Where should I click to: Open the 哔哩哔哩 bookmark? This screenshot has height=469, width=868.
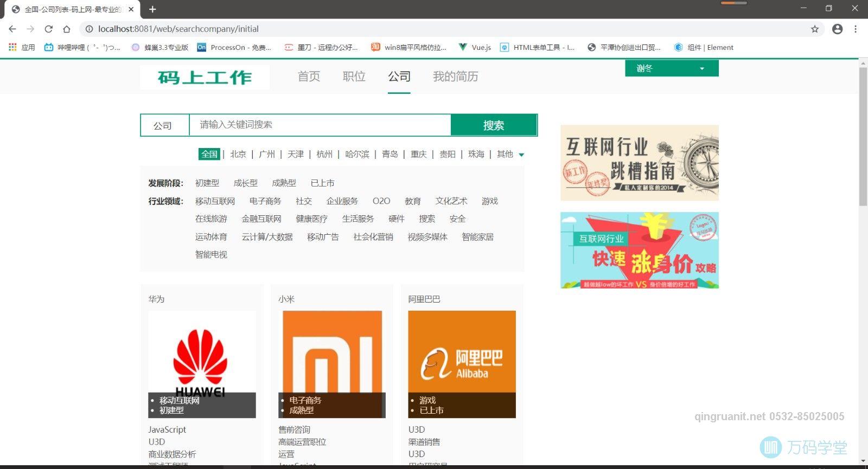coord(82,47)
